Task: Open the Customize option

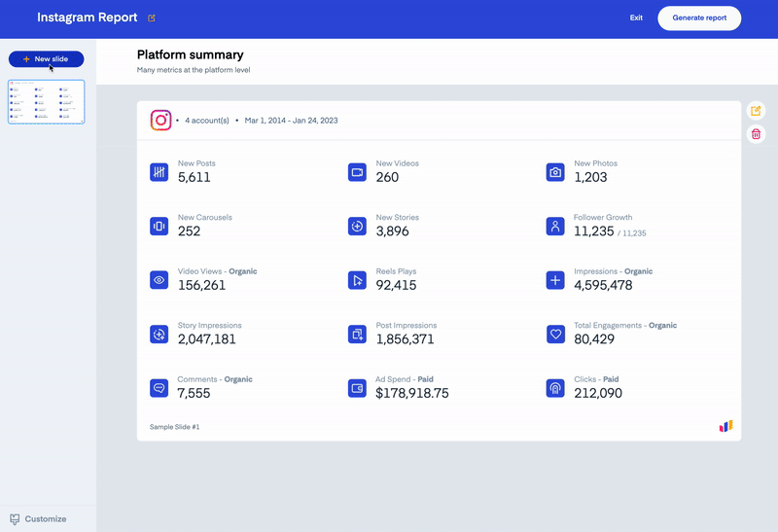Action: coord(38,519)
